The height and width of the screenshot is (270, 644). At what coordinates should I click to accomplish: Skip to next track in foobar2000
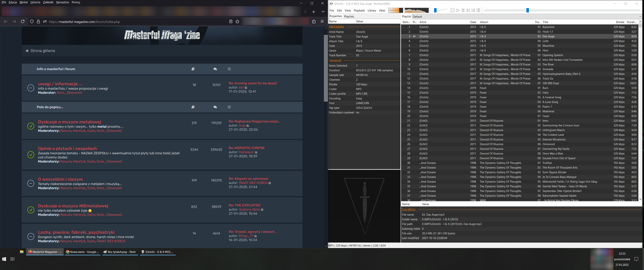click(x=473, y=10)
